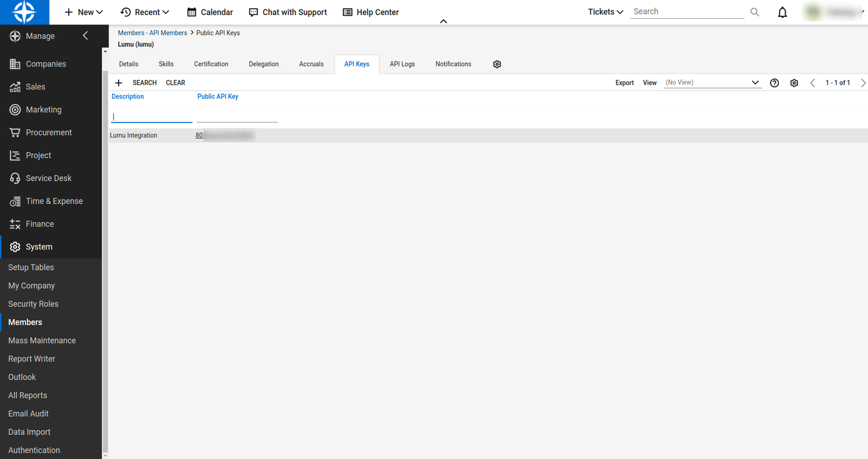Collapse the sidebar with the Manage arrow
Screen dimensions: 868x459
click(x=85, y=36)
